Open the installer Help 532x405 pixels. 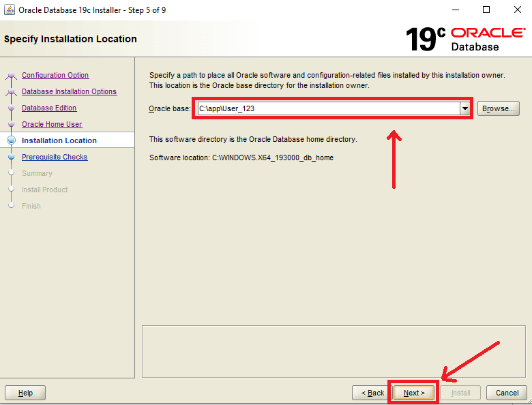25,393
